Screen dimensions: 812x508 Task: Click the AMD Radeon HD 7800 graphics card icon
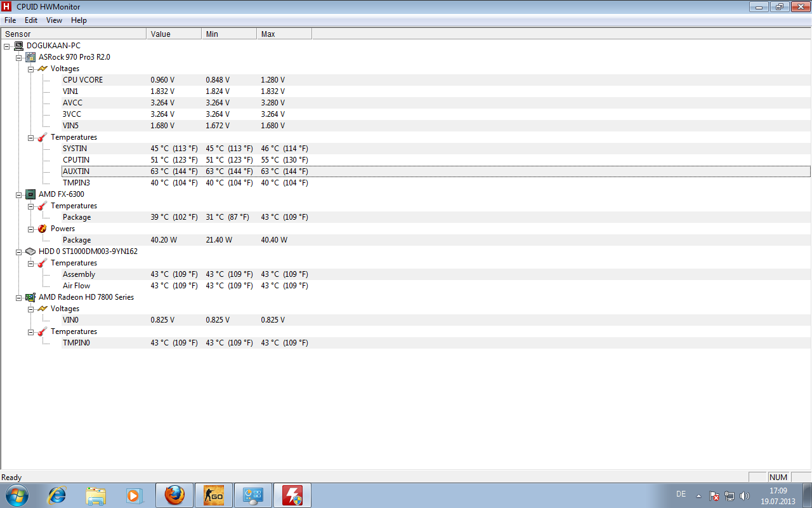[x=30, y=297]
